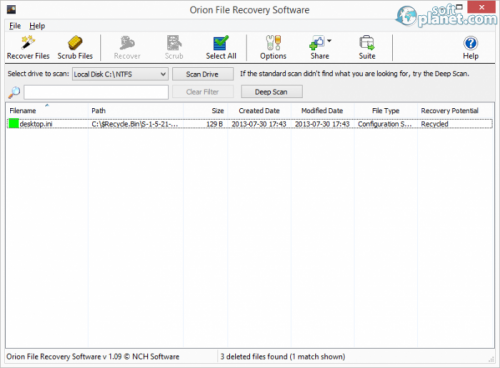Select the desktop.ini file row
This screenshot has height=368, width=500.
click(x=250, y=124)
